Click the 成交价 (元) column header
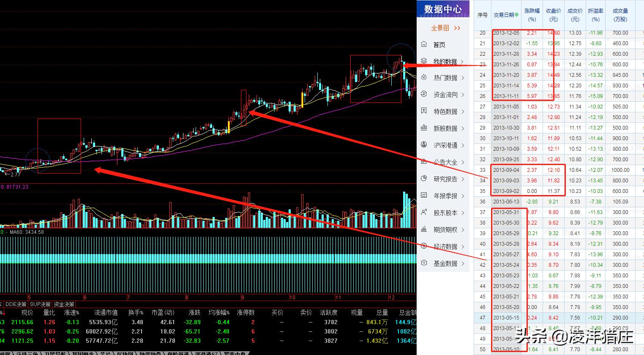Screen dimensions: 644x355 pos(575,15)
